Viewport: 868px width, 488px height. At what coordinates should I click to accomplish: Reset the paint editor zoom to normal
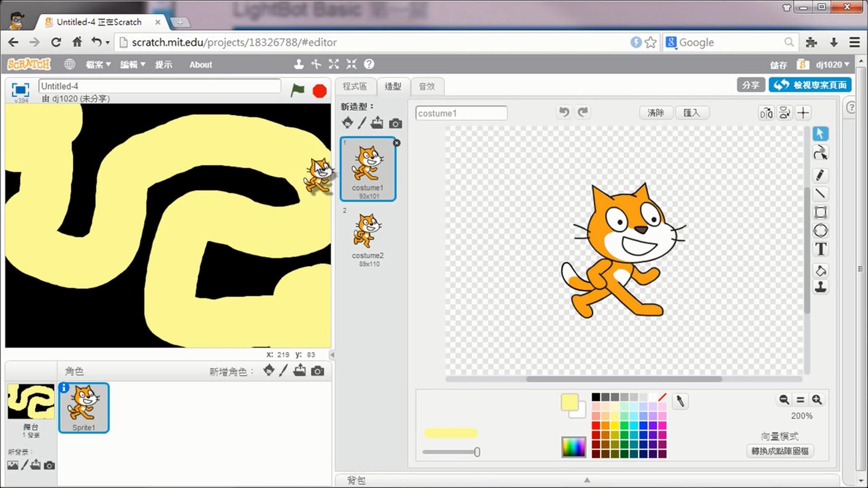tap(800, 399)
